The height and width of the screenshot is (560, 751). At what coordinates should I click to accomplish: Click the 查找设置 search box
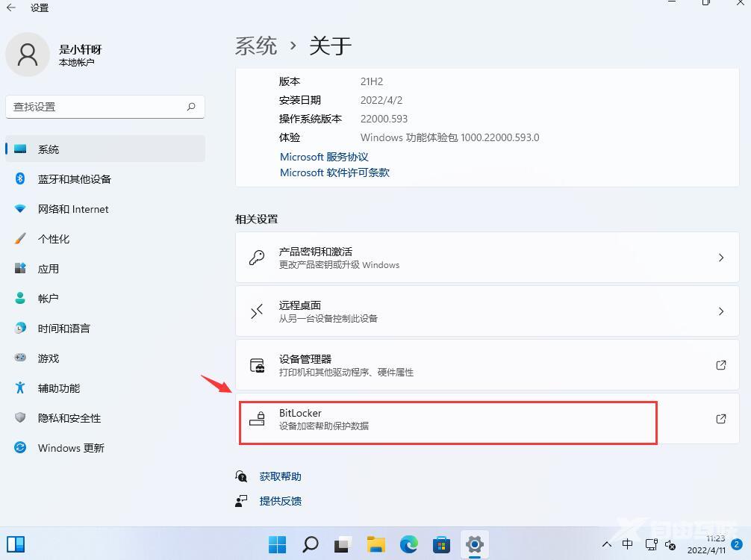105,107
